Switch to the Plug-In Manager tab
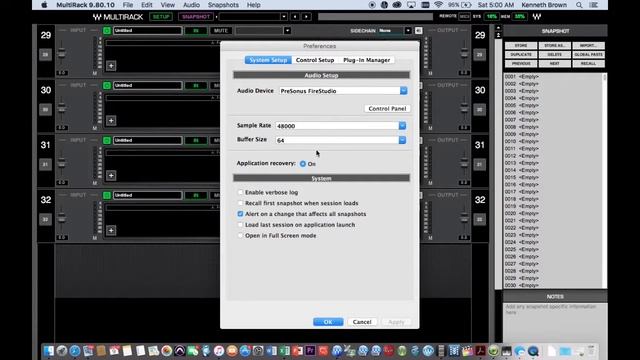The image size is (640, 360). click(x=367, y=60)
